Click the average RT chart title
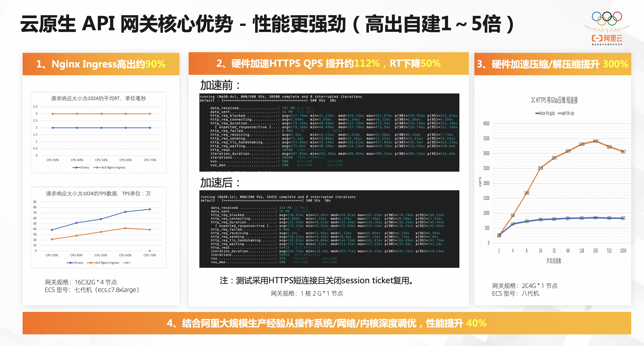Viewport: 644px width, 346px height. [98, 98]
